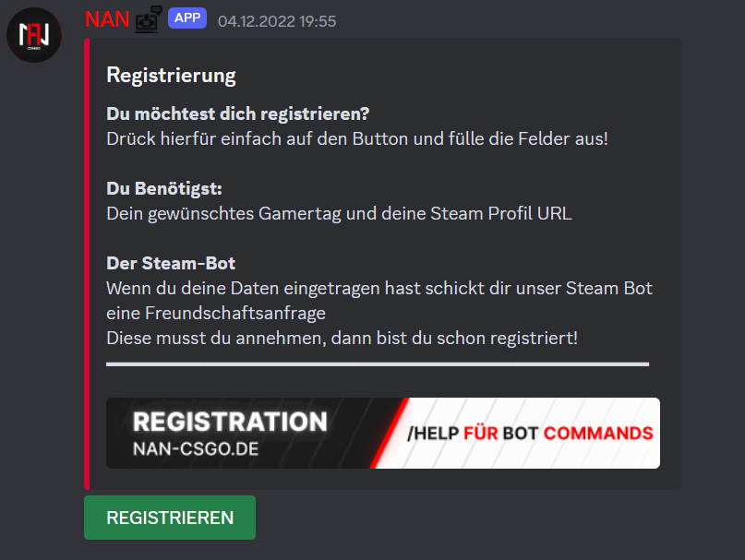Viewport: 745px width, 560px height.
Task: Click the 'Der Steam-Bot' heading
Action: 171,263
